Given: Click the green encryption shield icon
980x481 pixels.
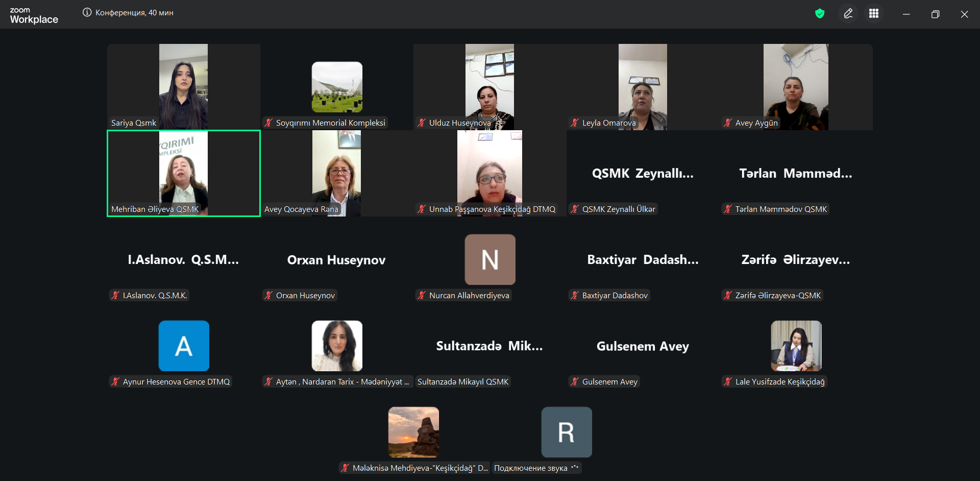Looking at the screenshot, I should [x=820, y=14].
